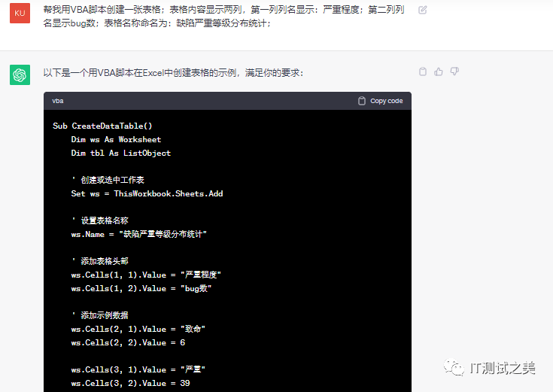Click the line "Sub CreateDataTable()"
Viewport: 553px width, 392px height.
coord(102,126)
